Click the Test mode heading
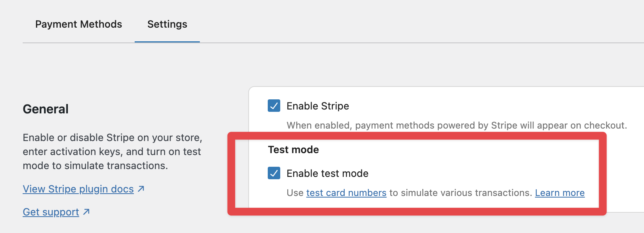The image size is (644, 233). [294, 150]
